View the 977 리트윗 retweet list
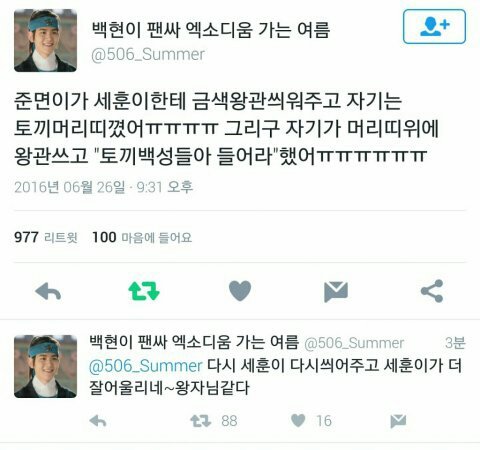480x450 pixels. pyautogui.click(x=46, y=238)
